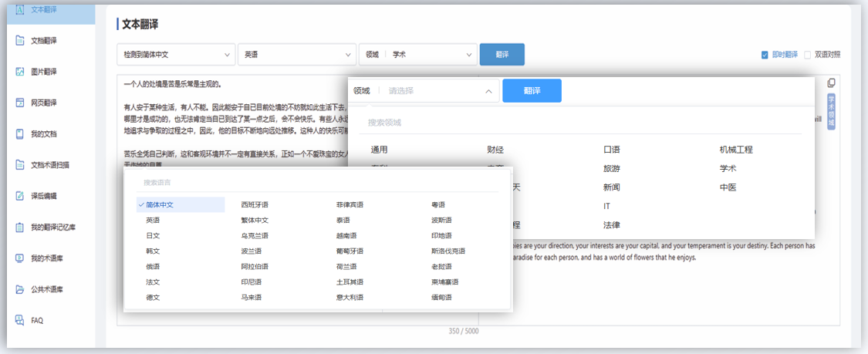Open the 英语 target language dropdown
Viewport: 868px width, 354px height.
click(297, 55)
